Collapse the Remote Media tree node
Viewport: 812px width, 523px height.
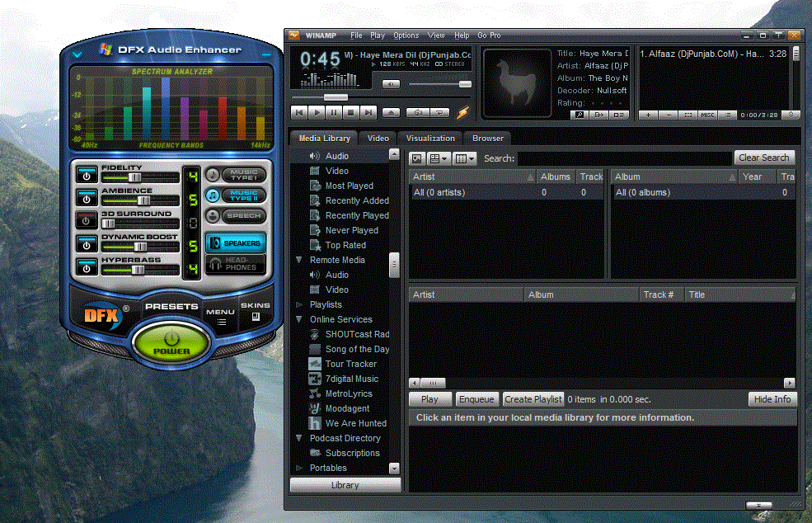click(x=299, y=260)
